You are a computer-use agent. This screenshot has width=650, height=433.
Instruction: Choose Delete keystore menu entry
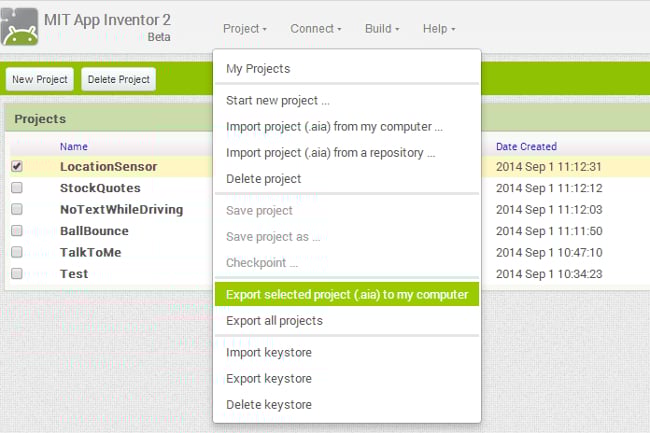tap(269, 405)
